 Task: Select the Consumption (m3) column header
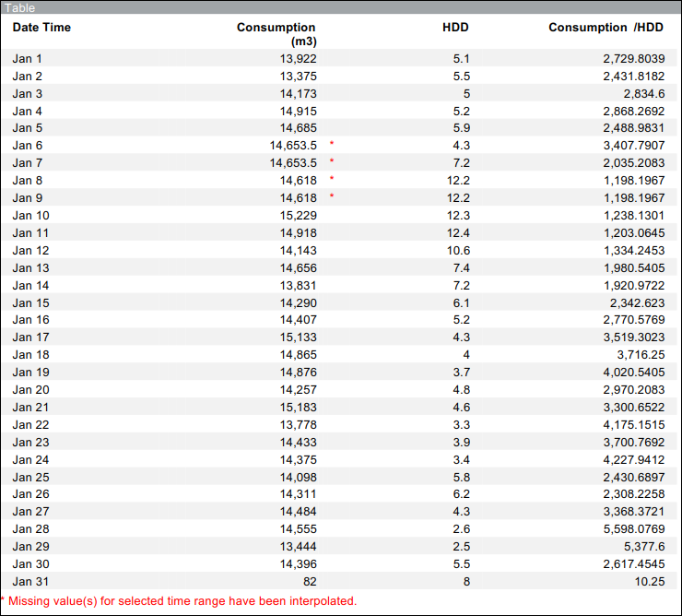tap(276, 34)
